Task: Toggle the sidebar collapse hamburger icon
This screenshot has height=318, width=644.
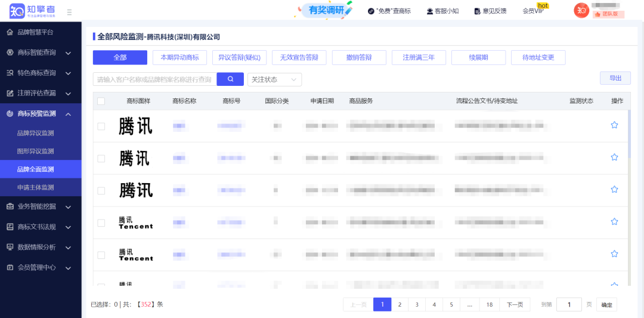Action: pyautogui.click(x=69, y=13)
